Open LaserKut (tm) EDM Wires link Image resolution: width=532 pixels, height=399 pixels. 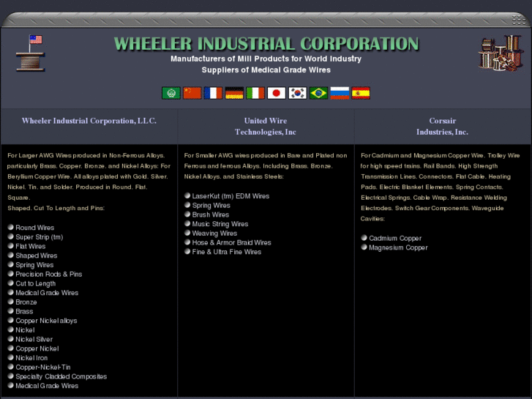pos(231,196)
